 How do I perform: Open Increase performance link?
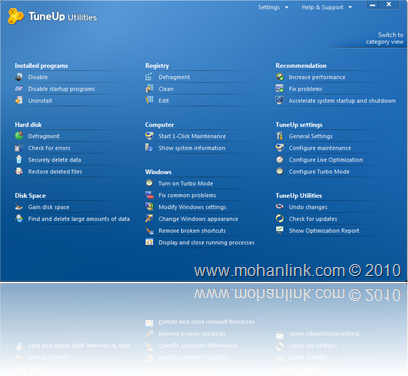click(317, 77)
